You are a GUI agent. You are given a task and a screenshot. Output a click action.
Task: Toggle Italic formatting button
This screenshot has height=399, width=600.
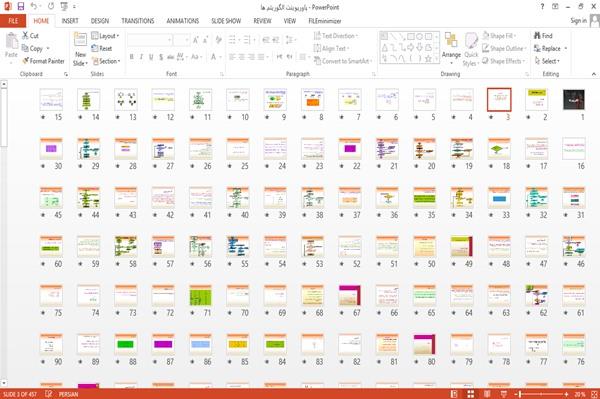coord(141,57)
